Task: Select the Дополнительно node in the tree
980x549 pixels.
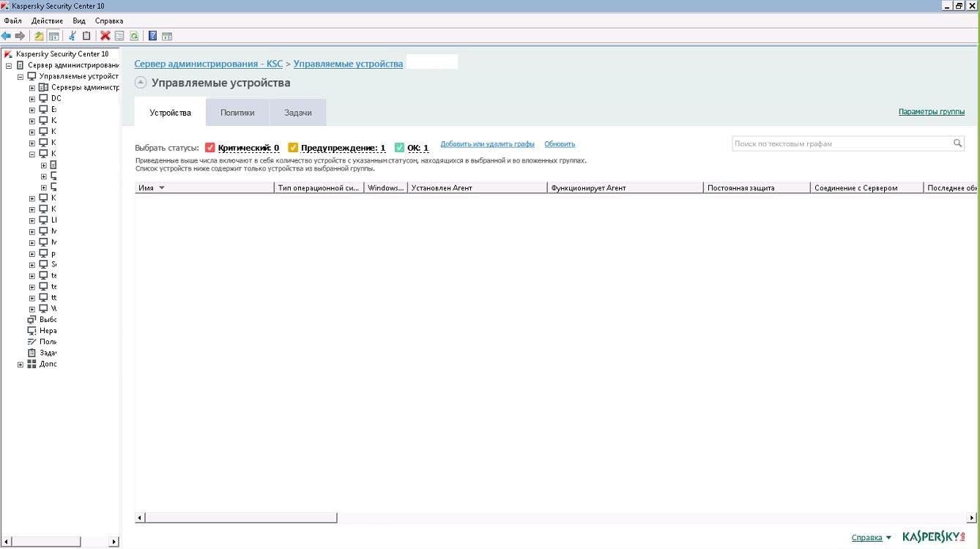Action: pyautogui.click(x=48, y=364)
